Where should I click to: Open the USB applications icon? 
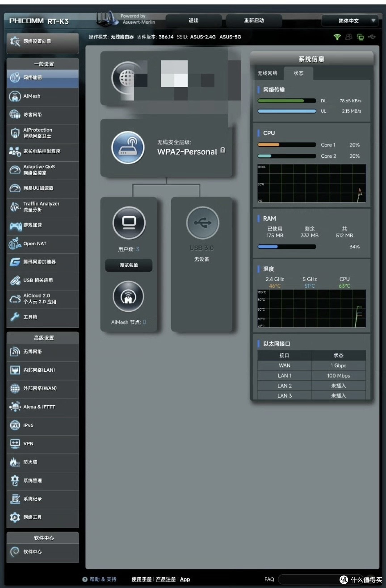click(x=15, y=280)
